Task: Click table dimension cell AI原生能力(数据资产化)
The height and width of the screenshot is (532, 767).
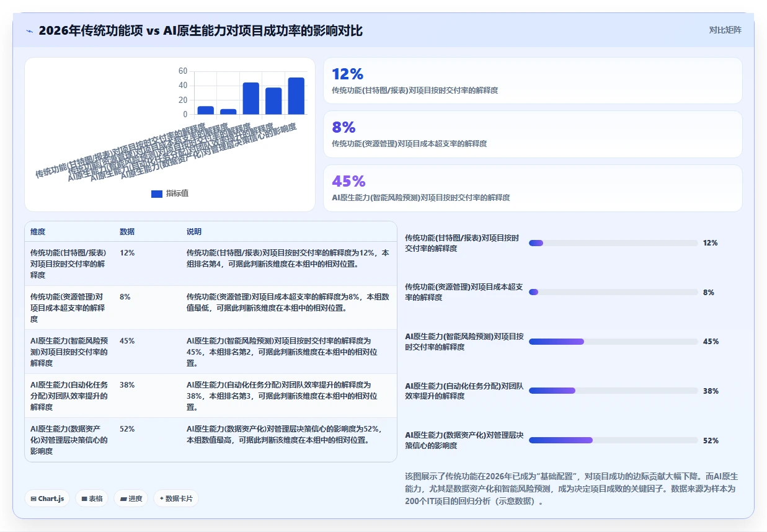Action: click(69, 440)
